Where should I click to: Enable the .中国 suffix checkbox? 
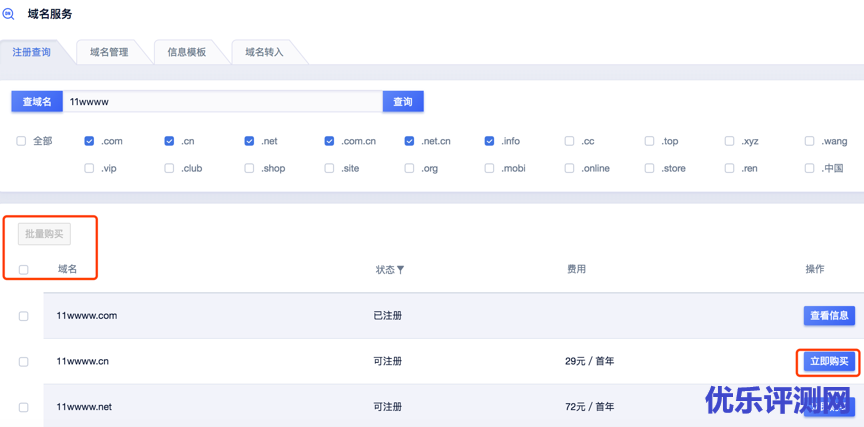(x=810, y=169)
